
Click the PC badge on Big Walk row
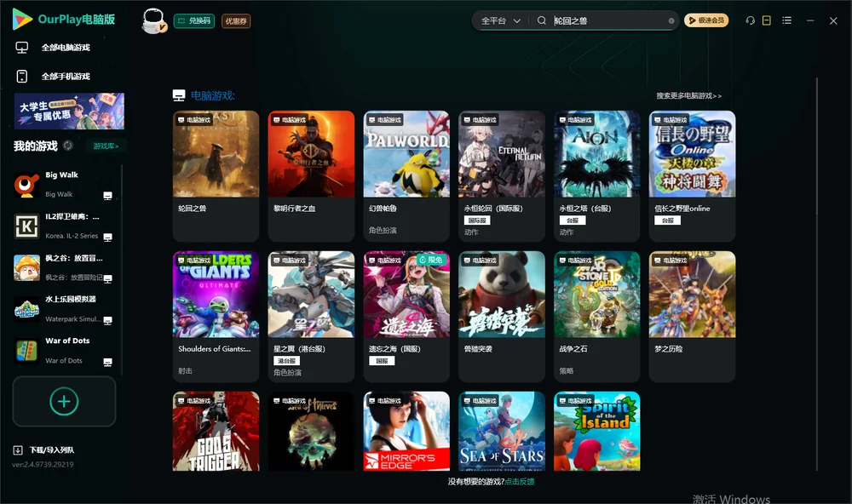[x=107, y=196]
